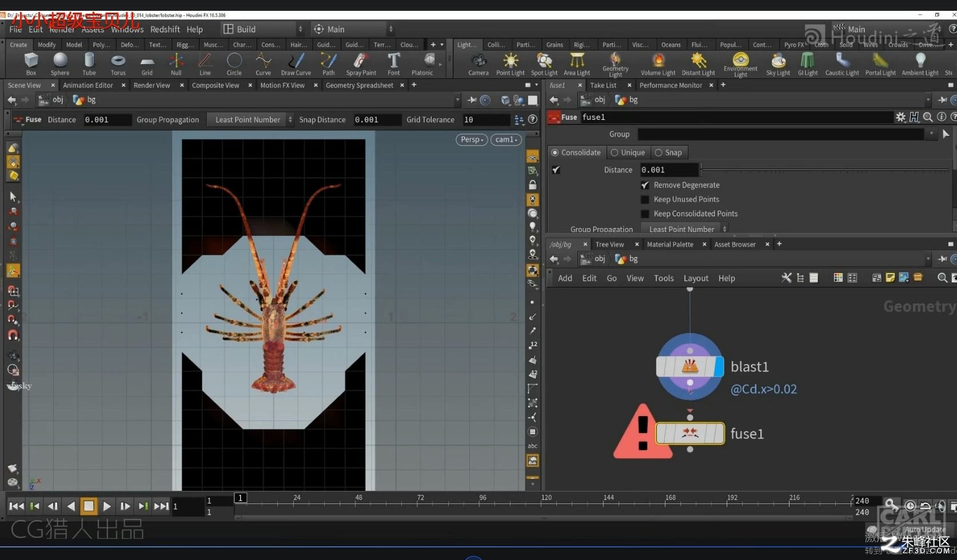
Task: Toggle the Distance checkbox
Action: tap(556, 170)
